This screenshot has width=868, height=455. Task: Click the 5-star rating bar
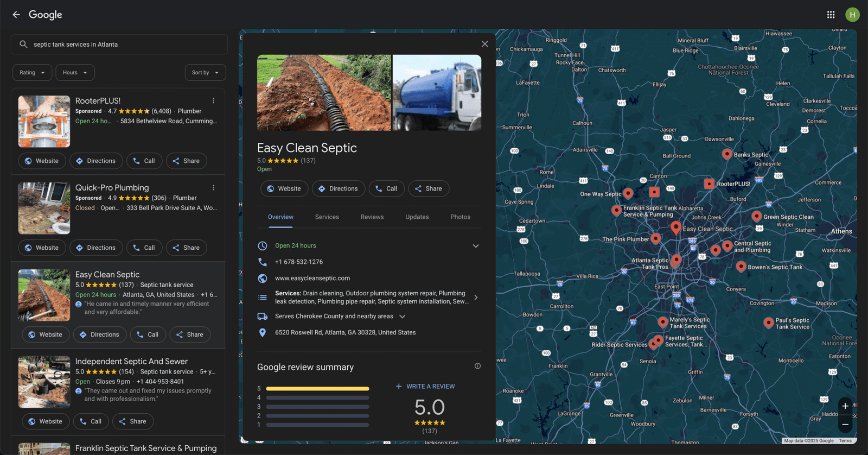[317, 389]
